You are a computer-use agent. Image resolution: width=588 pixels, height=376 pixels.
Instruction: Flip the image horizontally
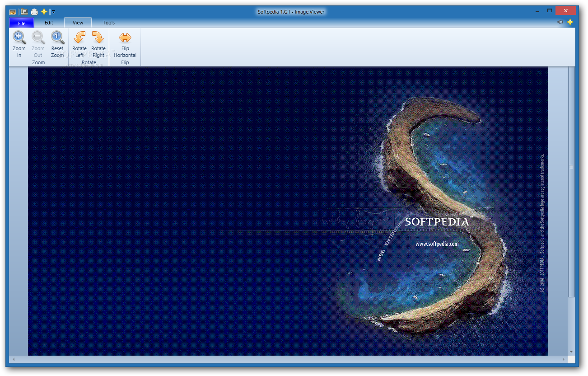coord(125,44)
